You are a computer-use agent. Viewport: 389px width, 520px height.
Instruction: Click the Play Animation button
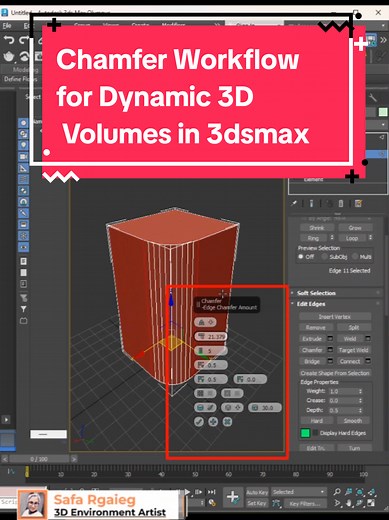188,492
